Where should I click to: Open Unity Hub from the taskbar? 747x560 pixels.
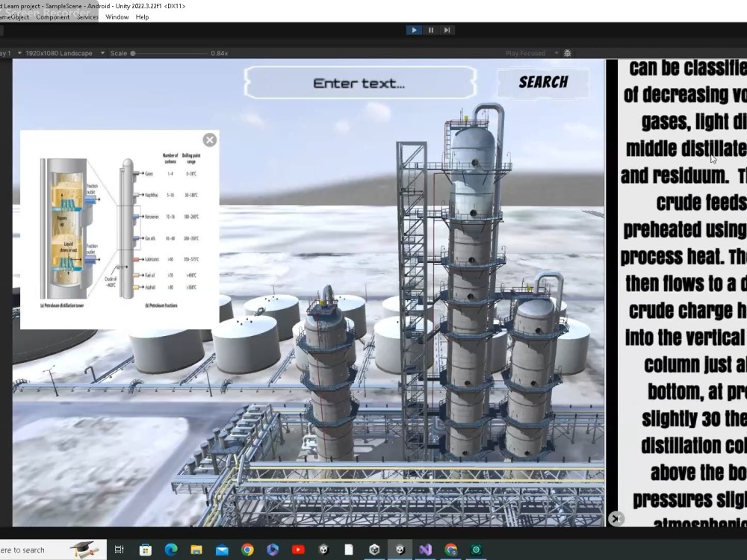[374, 551]
